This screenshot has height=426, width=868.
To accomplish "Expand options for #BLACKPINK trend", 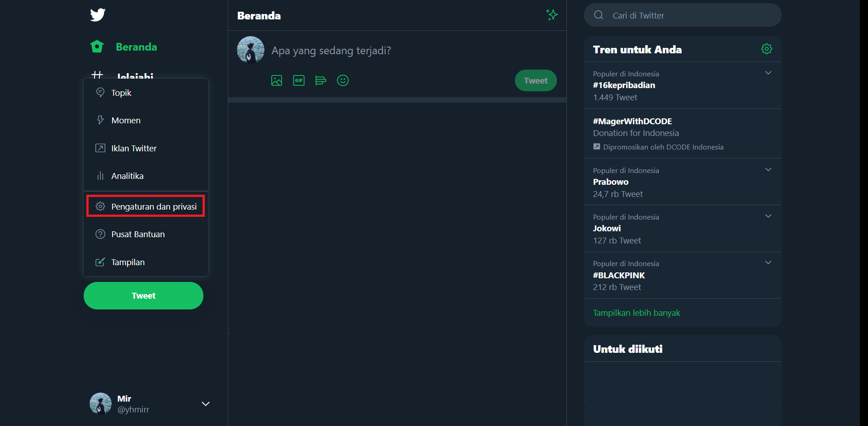I will pyautogui.click(x=768, y=262).
